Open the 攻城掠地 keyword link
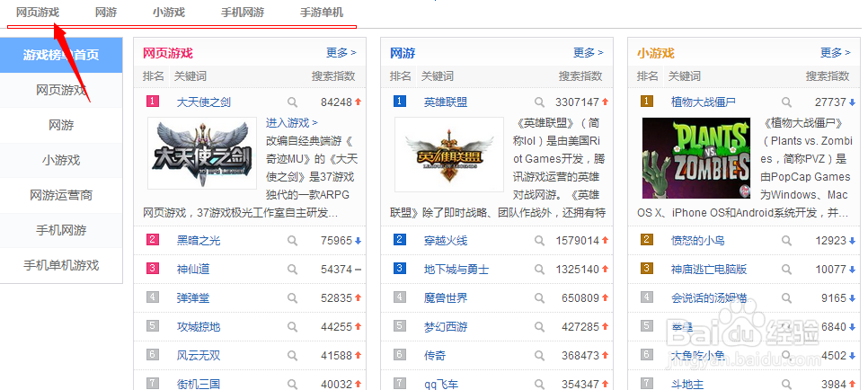Viewport: 868px width, 390px height. (199, 327)
